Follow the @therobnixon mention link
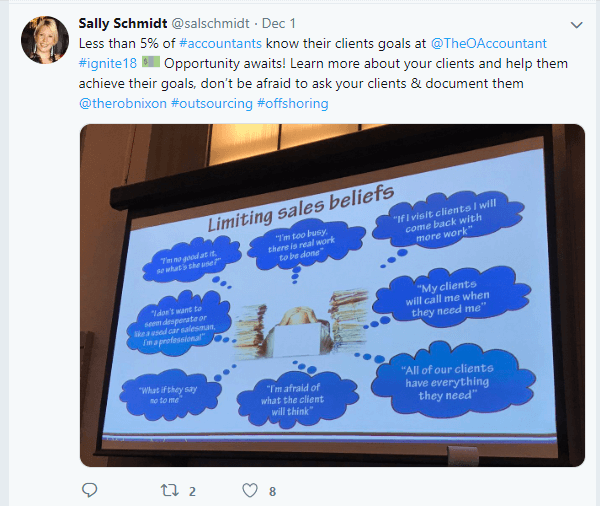The width and height of the screenshot is (600, 506). pyautogui.click(x=123, y=103)
